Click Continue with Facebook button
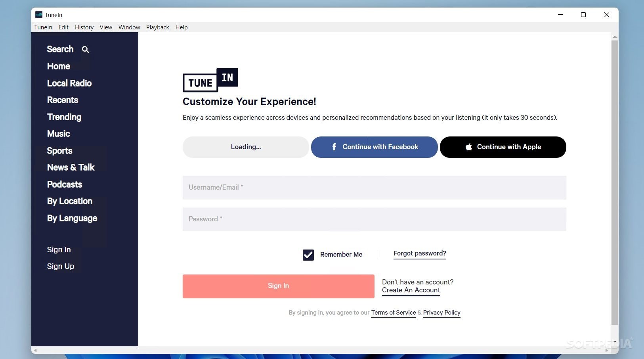 (375, 147)
